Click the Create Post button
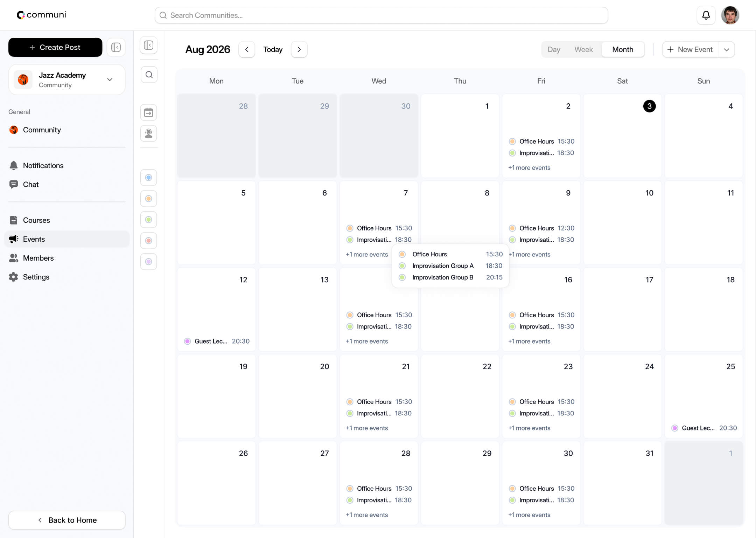 (55, 47)
